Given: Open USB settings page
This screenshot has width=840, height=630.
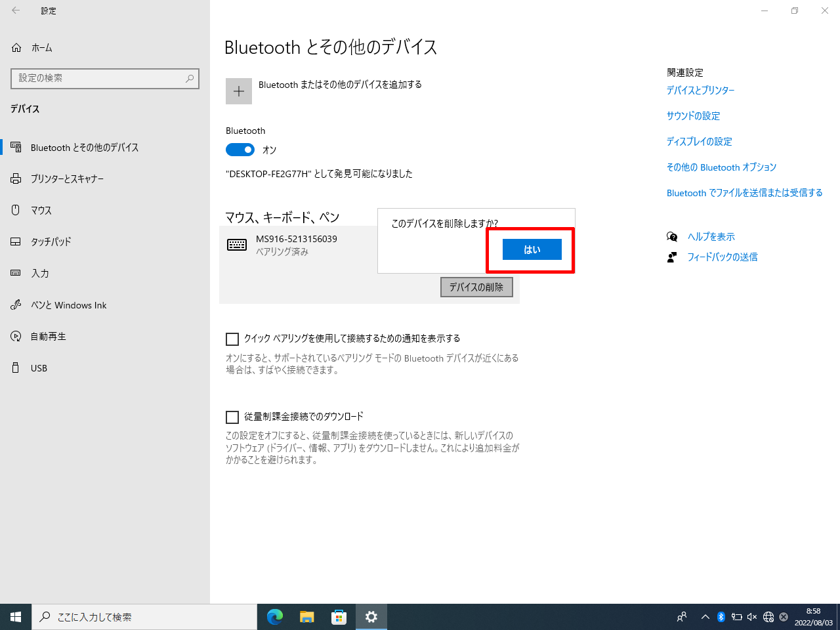Looking at the screenshot, I should [105, 368].
